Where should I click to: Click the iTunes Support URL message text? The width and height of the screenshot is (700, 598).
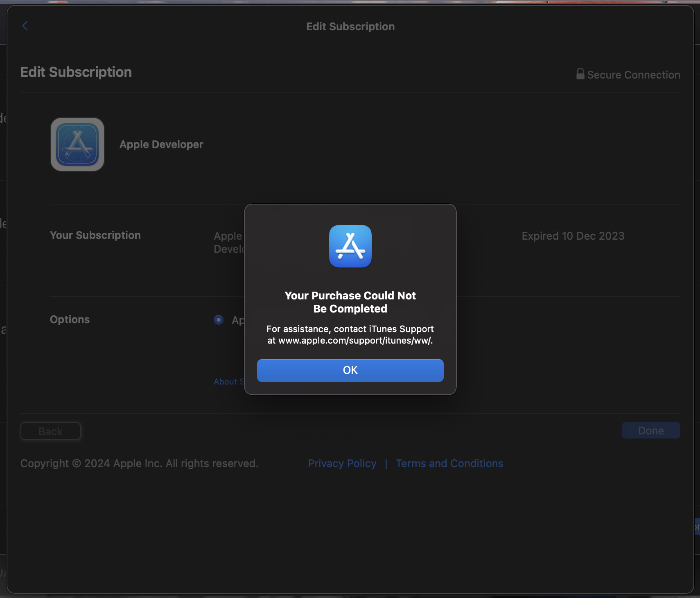[350, 335]
